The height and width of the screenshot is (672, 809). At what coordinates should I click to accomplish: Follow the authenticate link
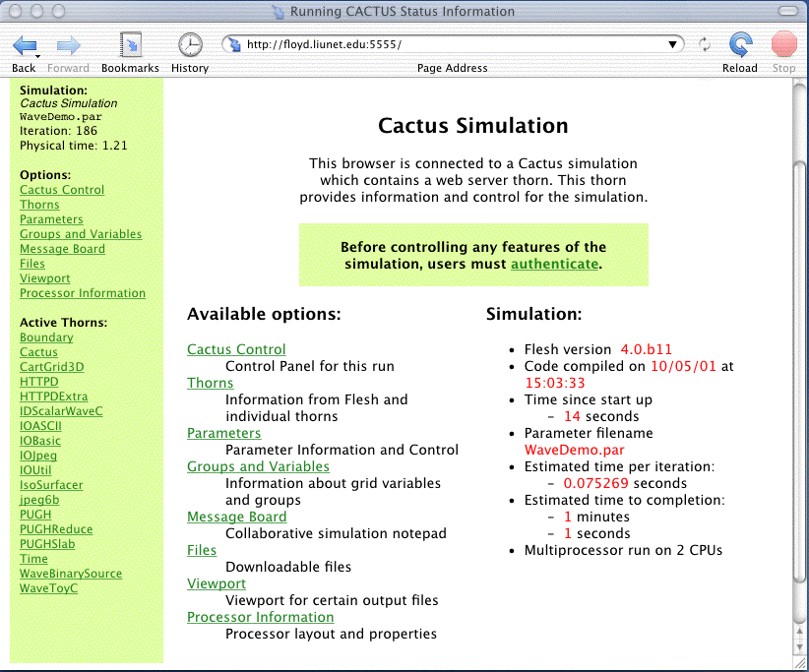tap(554, 264)
